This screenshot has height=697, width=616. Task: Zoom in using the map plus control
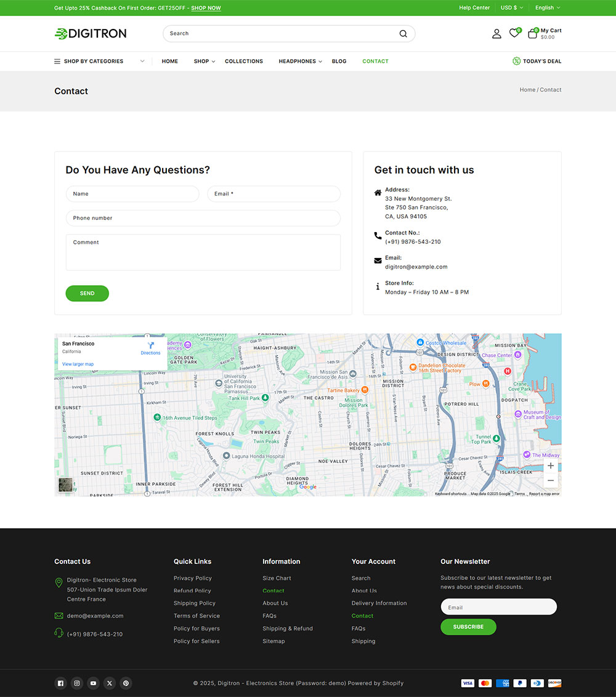coord(550,465)
